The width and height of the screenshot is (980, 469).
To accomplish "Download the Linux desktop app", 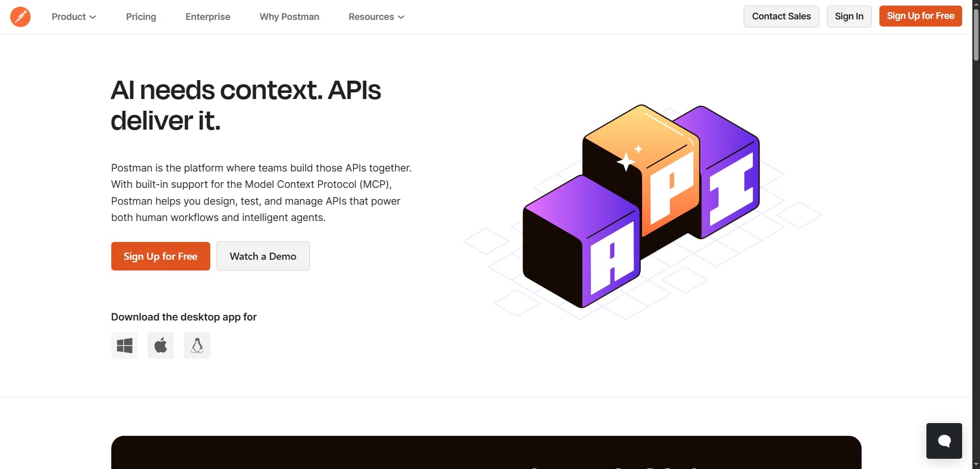I will point(197,345).
